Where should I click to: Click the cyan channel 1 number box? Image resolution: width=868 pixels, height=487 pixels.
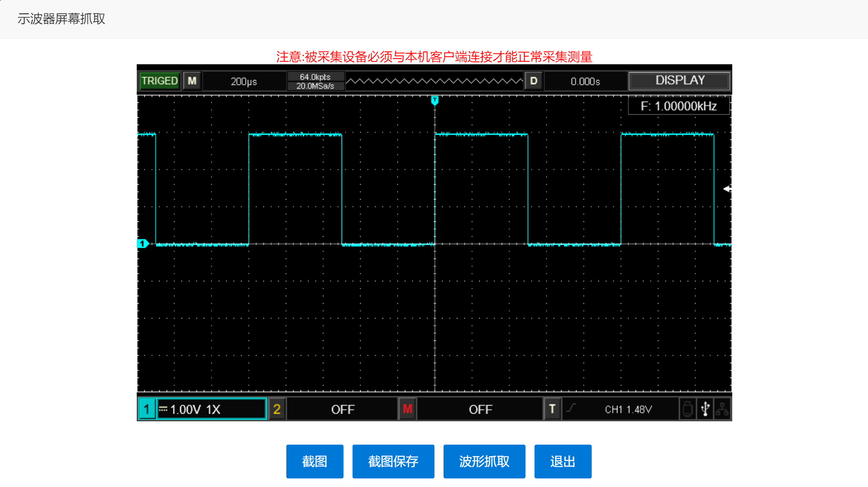pos(147,409)
